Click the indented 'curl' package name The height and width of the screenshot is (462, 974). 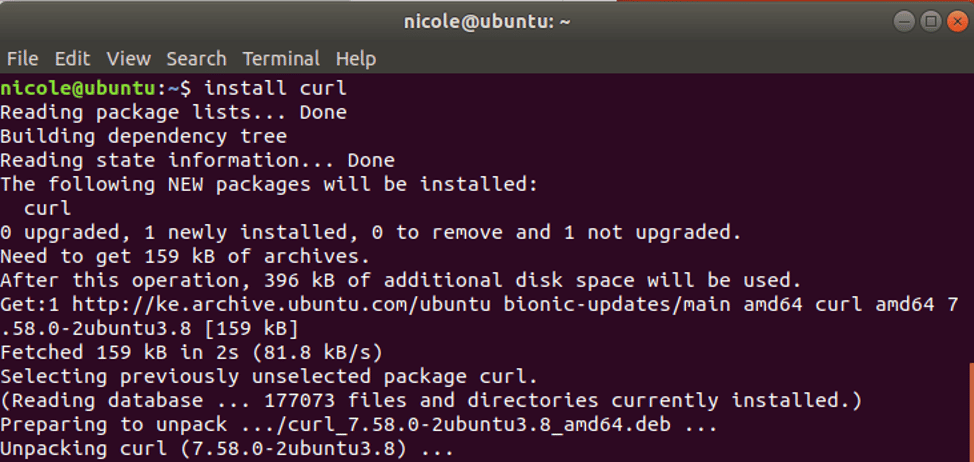(x=47, y=208)
